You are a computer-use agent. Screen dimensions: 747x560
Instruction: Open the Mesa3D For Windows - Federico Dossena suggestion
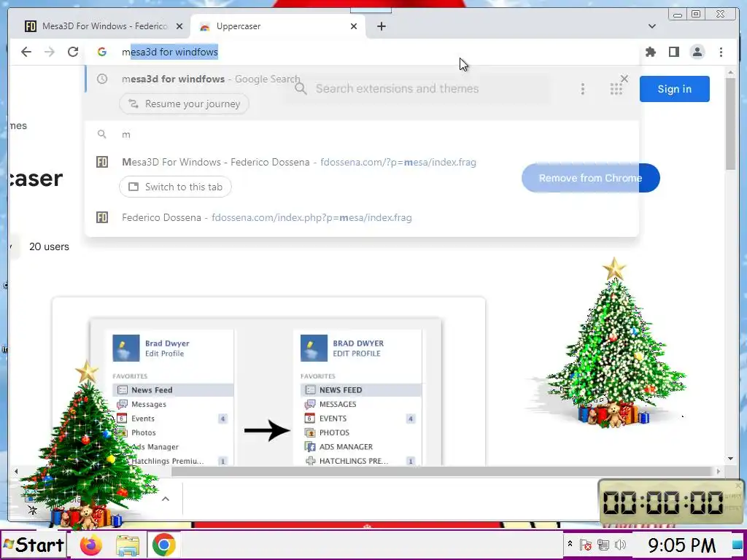click(362, 162)
